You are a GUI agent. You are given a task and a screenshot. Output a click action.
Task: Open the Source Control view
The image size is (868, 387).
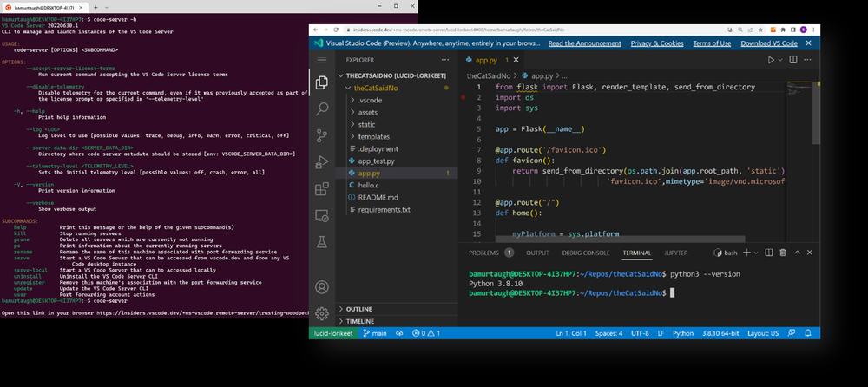(322, 135)
